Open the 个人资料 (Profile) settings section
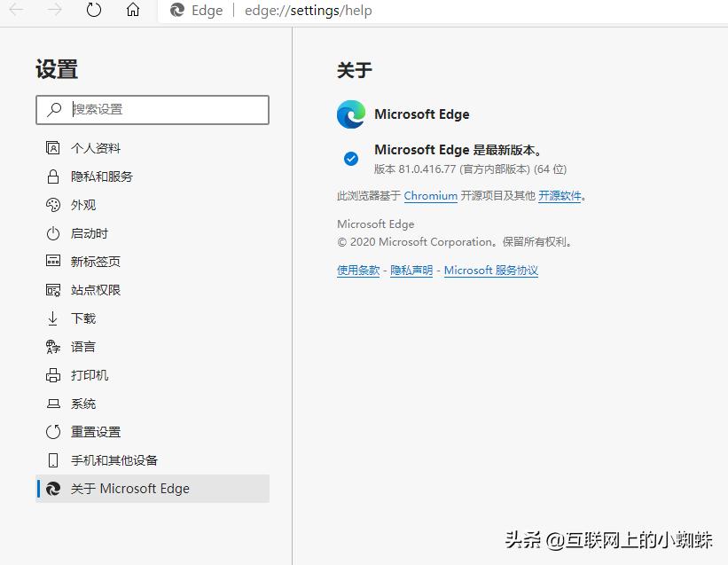Viewport: 728px width, 565px height. click(99, 147)
